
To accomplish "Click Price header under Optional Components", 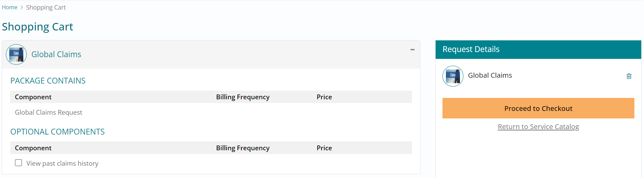I will pos(324,148).
